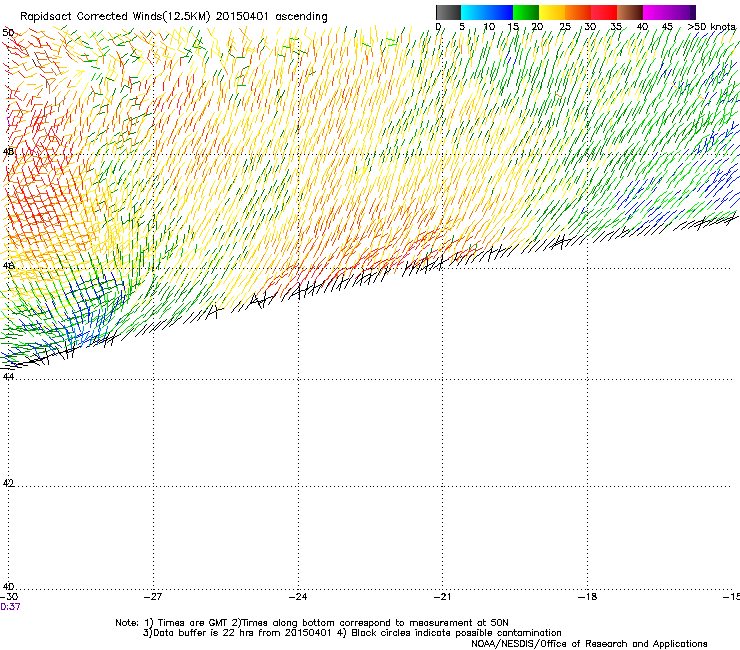Screen dimensions: 740x650
Task: Click the red 30-35 knots legend swatch
Action: [604, 12]
